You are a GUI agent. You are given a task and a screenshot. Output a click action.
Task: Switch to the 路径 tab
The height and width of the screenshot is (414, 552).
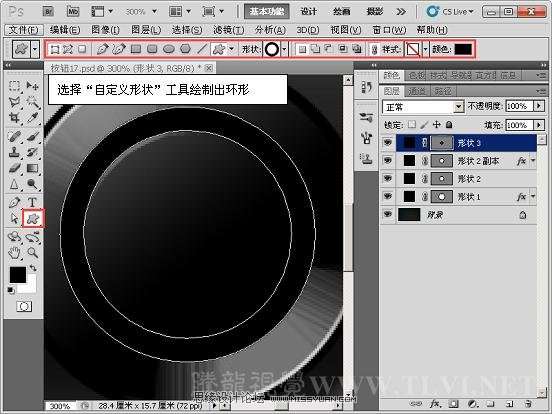coord(443,92)
